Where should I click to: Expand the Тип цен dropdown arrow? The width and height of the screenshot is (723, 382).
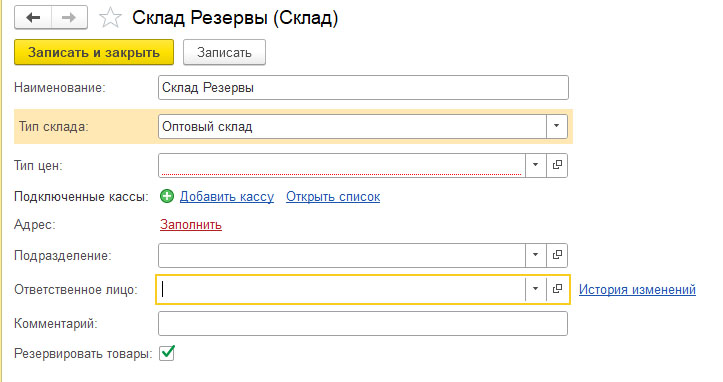click(535, 165)
